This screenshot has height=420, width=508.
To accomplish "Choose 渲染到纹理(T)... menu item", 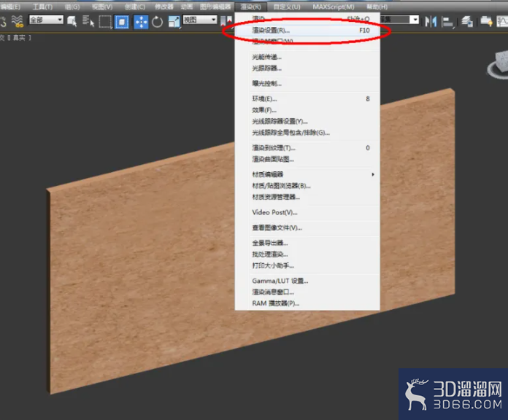I will [x=307, y=148].
